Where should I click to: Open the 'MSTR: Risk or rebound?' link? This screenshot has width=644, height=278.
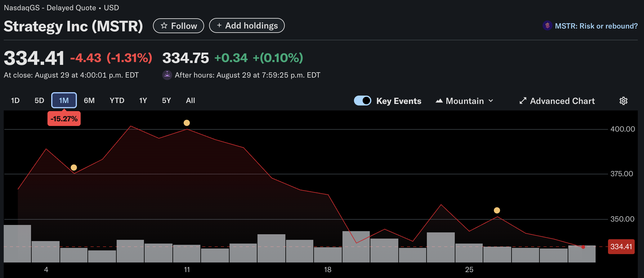click(596, 26)
